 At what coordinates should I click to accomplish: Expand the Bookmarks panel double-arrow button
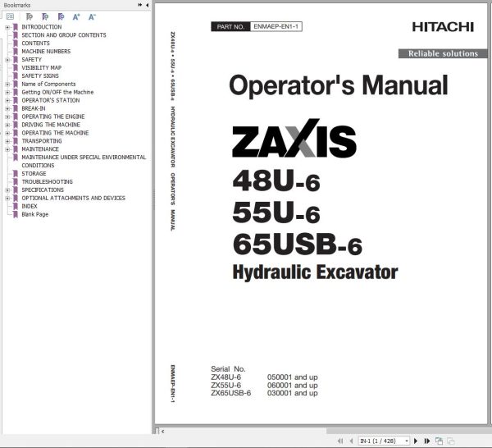click(x=140, y=5)
